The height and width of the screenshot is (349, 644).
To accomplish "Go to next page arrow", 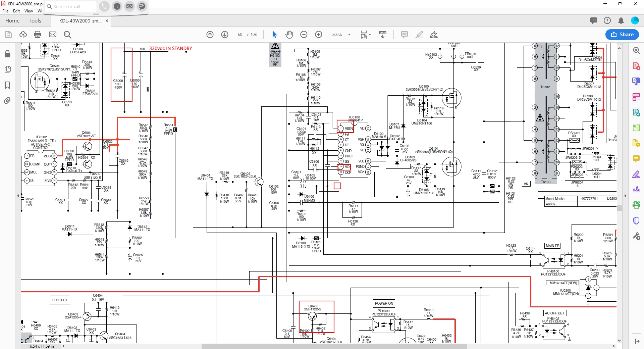I will pyautogui.click(x=225, y=35).
